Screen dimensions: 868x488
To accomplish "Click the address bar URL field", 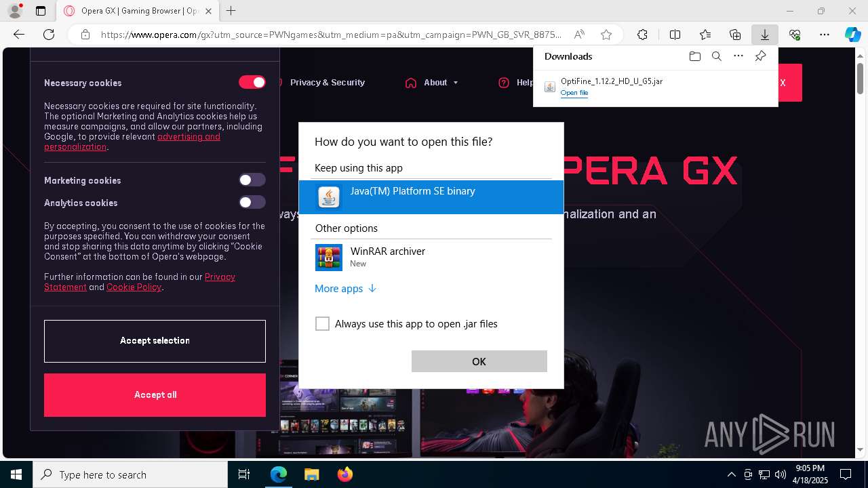I will click(x=331, y=35).
